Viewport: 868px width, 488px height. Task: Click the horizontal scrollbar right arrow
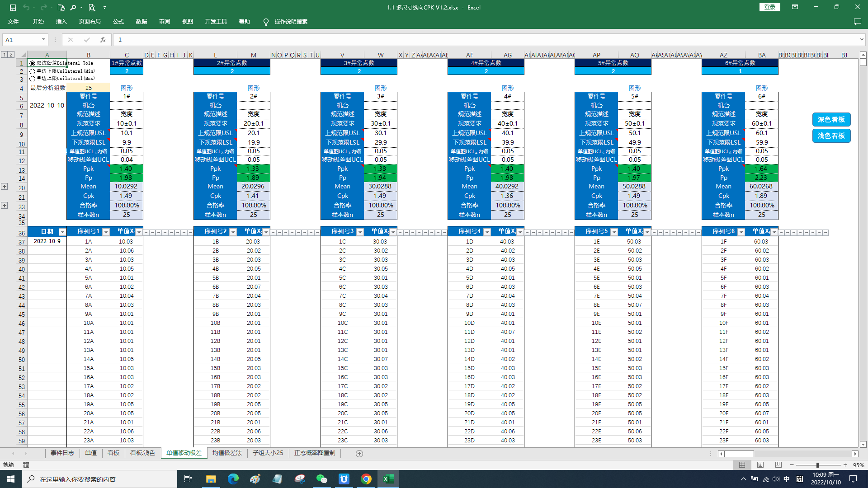tap(855, 454)
